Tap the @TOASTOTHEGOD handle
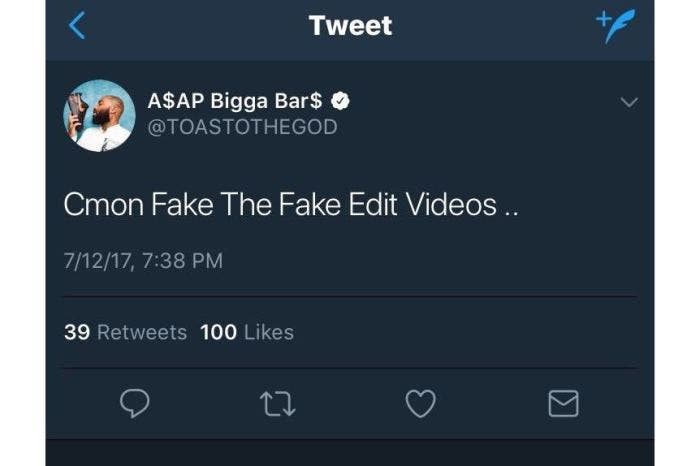The height and width of the screenshot is (466, 700). (x=242, y=127)
